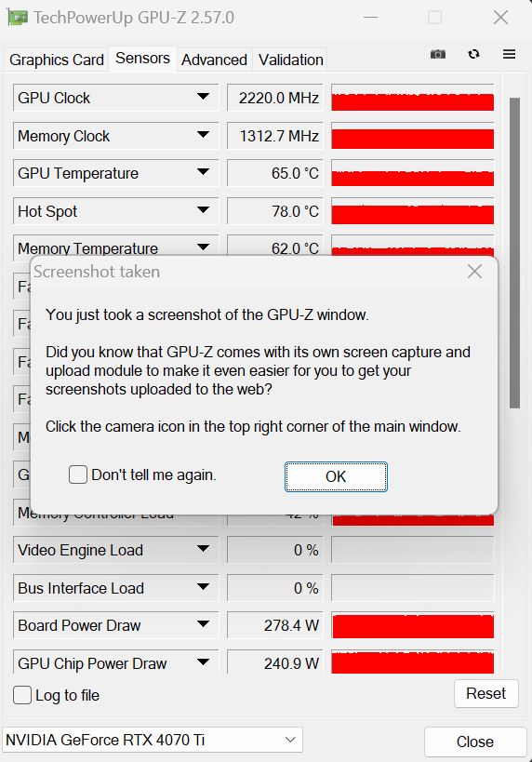Expand the Board Power Draw dropdown

pyautogui.click(x=203, y=624)
